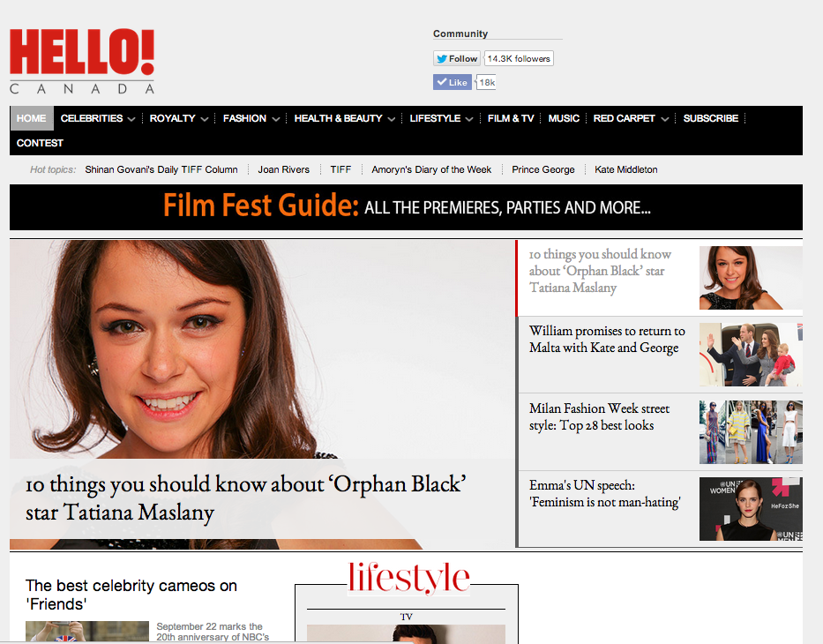Open Emma's UN speech story
Viewport: 823px width, 644px height.
[604, 493]
